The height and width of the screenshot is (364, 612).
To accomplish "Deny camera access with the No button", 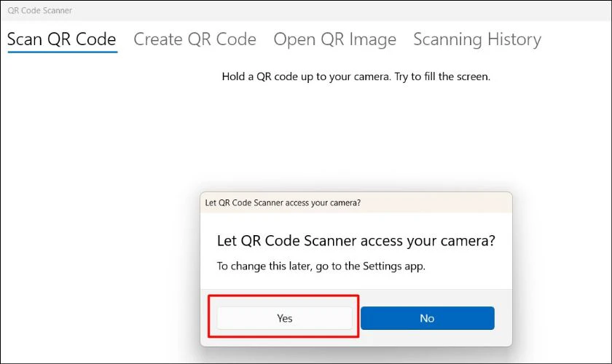I will (x=428, y=318).
